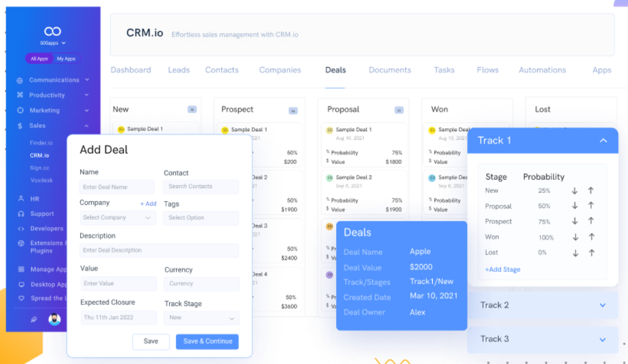Open the Flows tab
The image size is (628, 364).
tap(487, 70)
